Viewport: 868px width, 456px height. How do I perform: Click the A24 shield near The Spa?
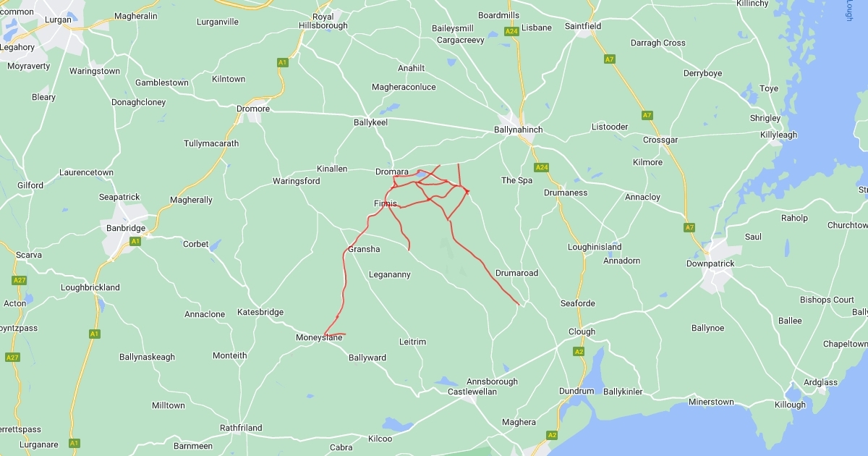pyautogui.click(x=542, y=167)
